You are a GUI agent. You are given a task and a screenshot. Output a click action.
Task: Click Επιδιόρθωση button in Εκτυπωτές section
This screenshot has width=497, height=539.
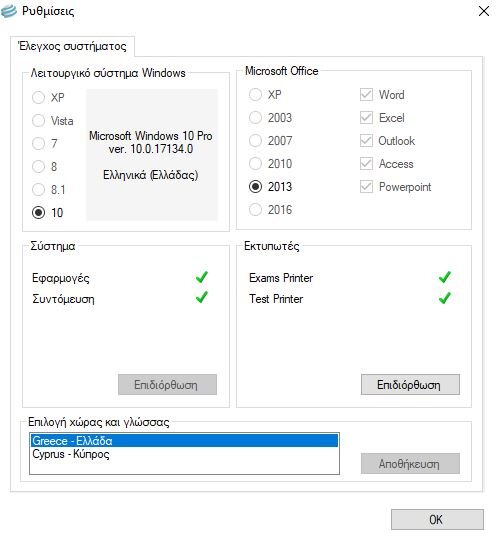(410, 385)
